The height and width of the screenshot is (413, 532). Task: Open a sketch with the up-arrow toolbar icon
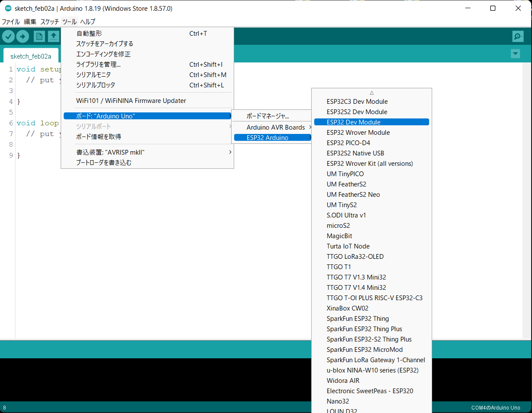tap(53, 36)
